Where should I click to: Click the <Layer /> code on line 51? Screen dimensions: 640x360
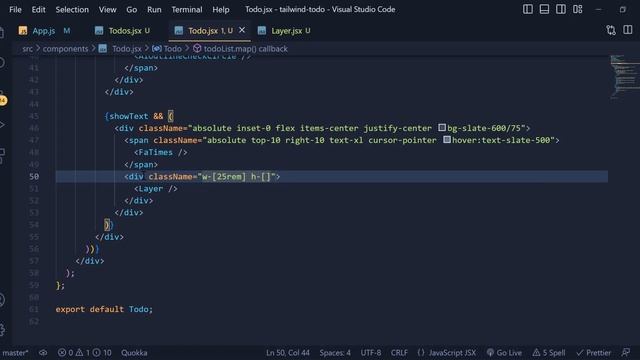click(156, 189)
